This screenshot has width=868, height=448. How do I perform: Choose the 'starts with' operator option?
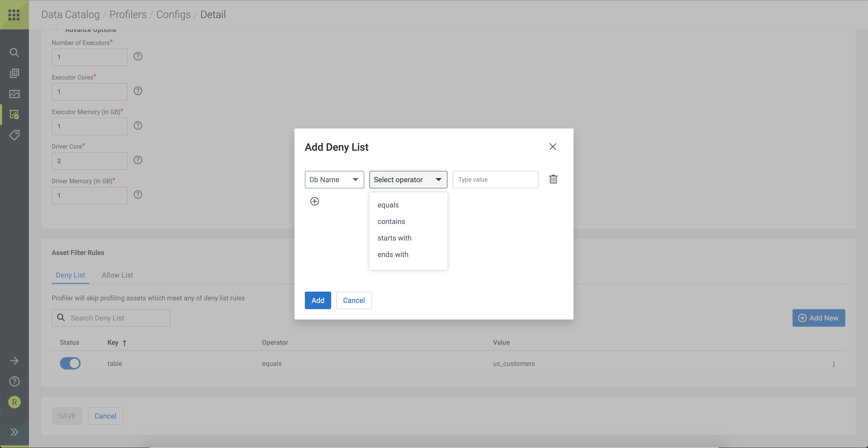[x=394, y=238]
